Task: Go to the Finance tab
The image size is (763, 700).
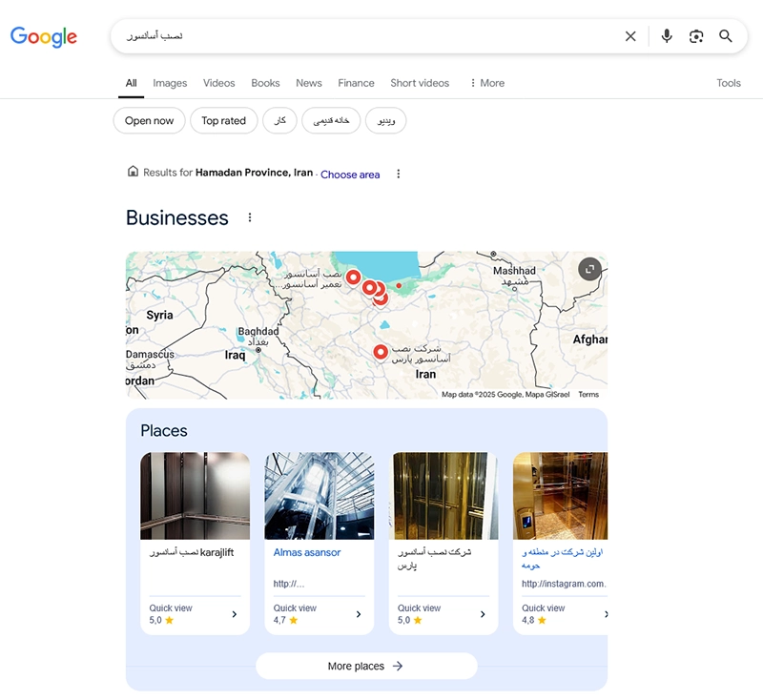Action: coord(356,83)
